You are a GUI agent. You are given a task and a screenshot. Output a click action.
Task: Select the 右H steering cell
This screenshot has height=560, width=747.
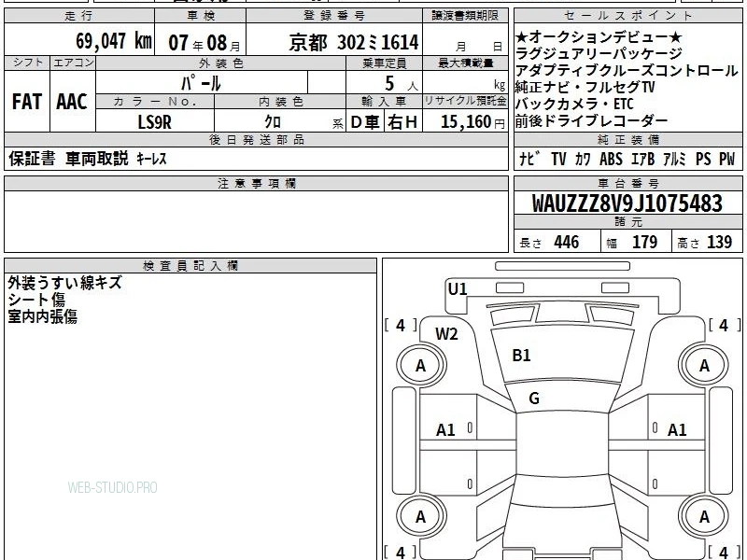click(x=402, y=122)
